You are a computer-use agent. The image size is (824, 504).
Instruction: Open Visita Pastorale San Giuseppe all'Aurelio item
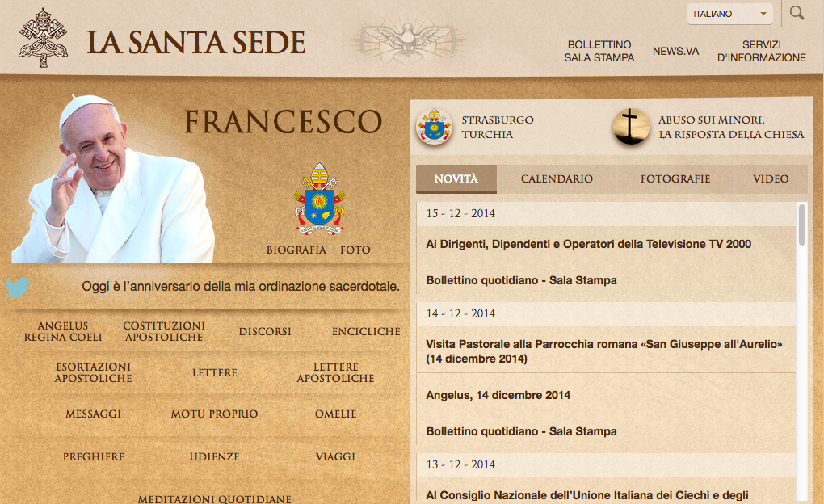coord(604,351)
